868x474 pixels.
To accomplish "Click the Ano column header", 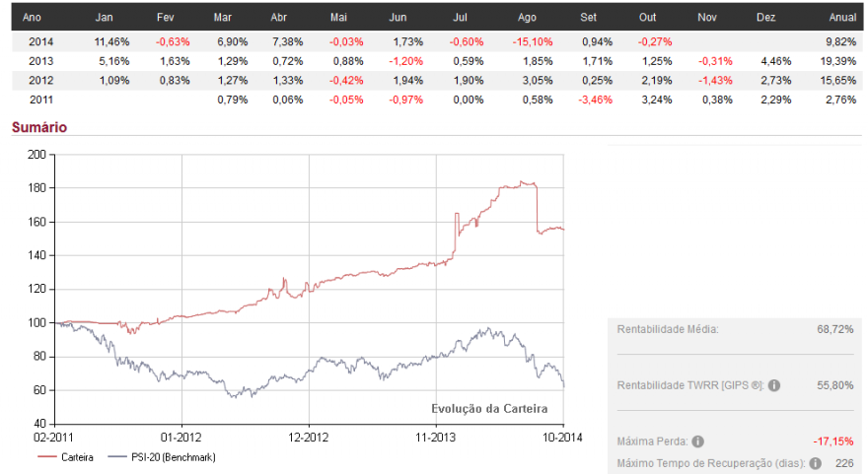I will coord(33,18).
